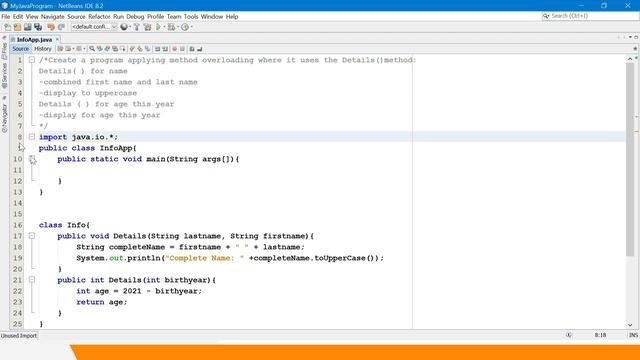This screenshot has width=640, height=360.
Task: Click the Last Edit editor icon
Action: tap(60, 49)
